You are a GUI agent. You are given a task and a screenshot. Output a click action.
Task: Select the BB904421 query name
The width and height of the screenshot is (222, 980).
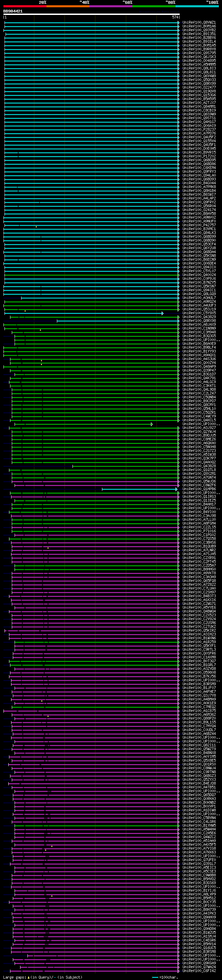(x=13, y=11)
